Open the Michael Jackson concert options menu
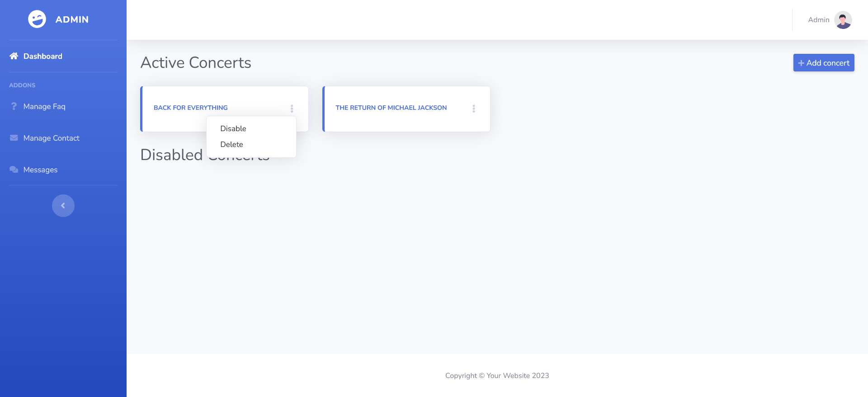 [x=474, y=109]
